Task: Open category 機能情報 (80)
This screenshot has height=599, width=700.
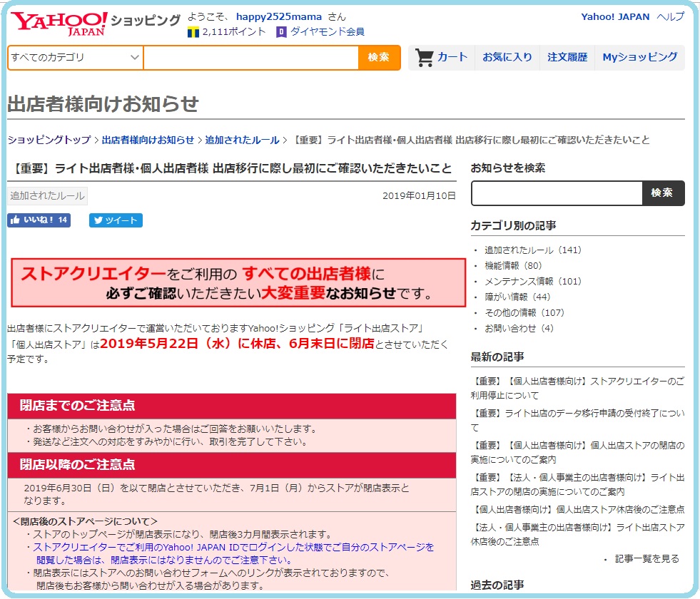Action: tap(513, 266)
